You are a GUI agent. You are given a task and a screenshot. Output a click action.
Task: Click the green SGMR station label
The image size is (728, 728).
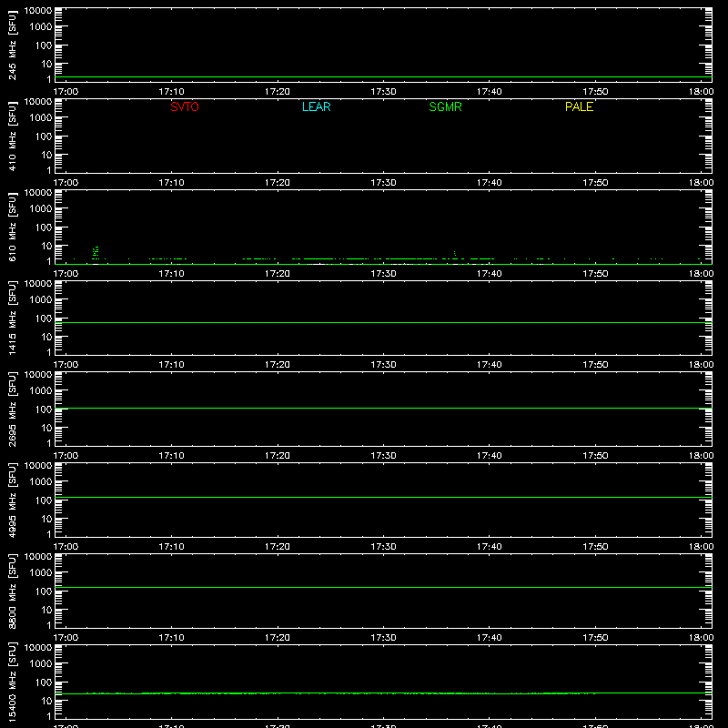[445, 106]
